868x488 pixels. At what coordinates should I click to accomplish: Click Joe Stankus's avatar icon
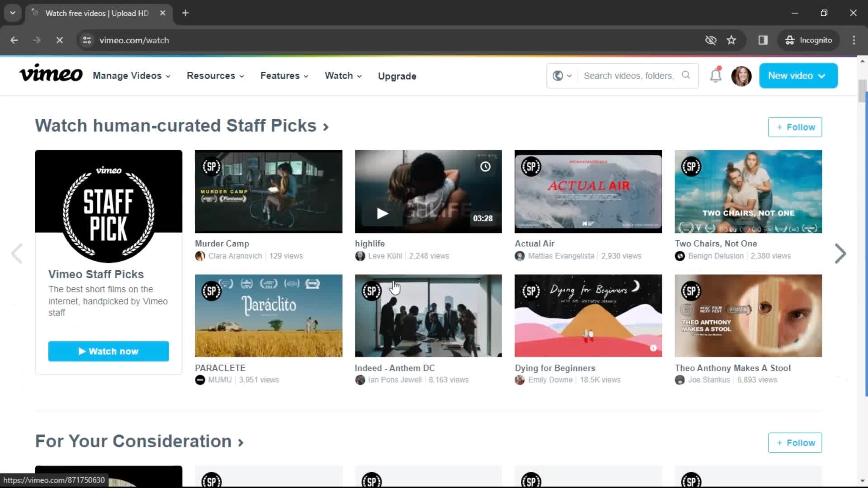point(679,380)
